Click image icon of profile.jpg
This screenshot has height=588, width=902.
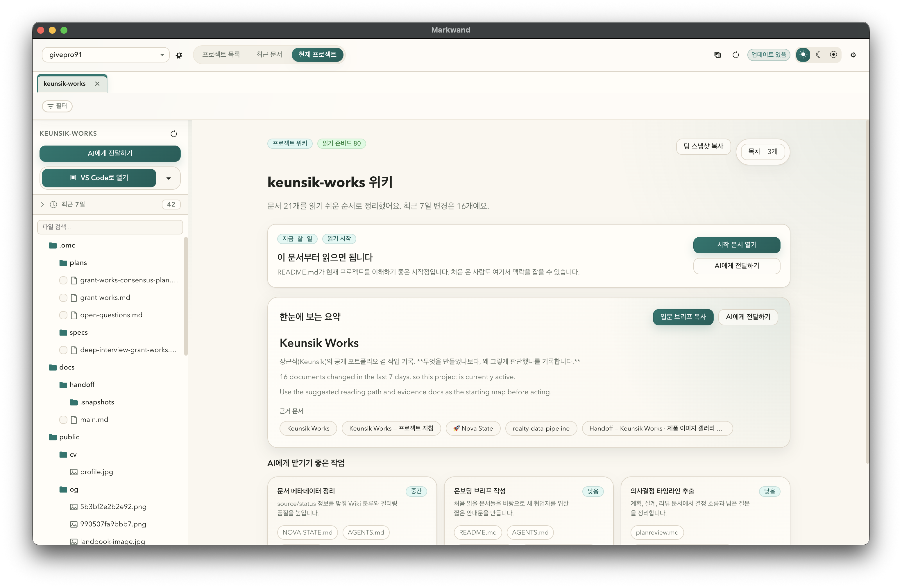[74, 472]
